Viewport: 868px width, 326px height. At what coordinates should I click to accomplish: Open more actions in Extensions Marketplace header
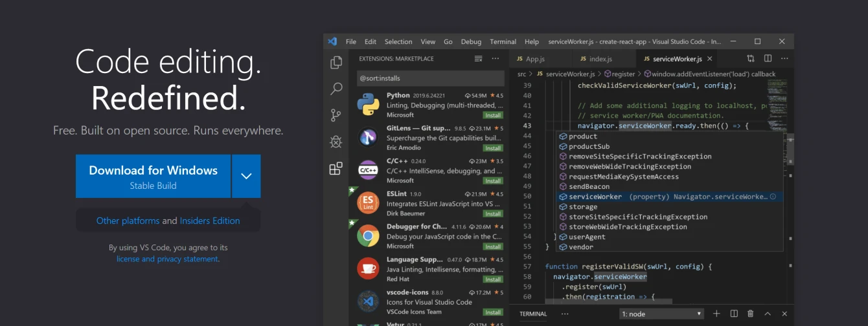[x=496, y=58]
